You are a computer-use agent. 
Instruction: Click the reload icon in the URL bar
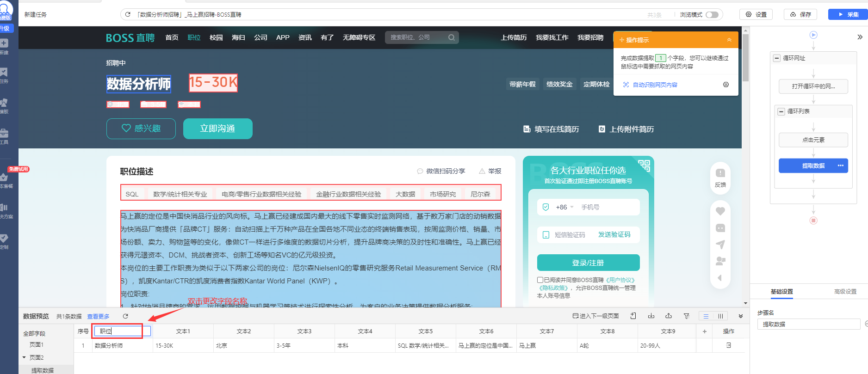pyautogui.click(x=128, y=14)
